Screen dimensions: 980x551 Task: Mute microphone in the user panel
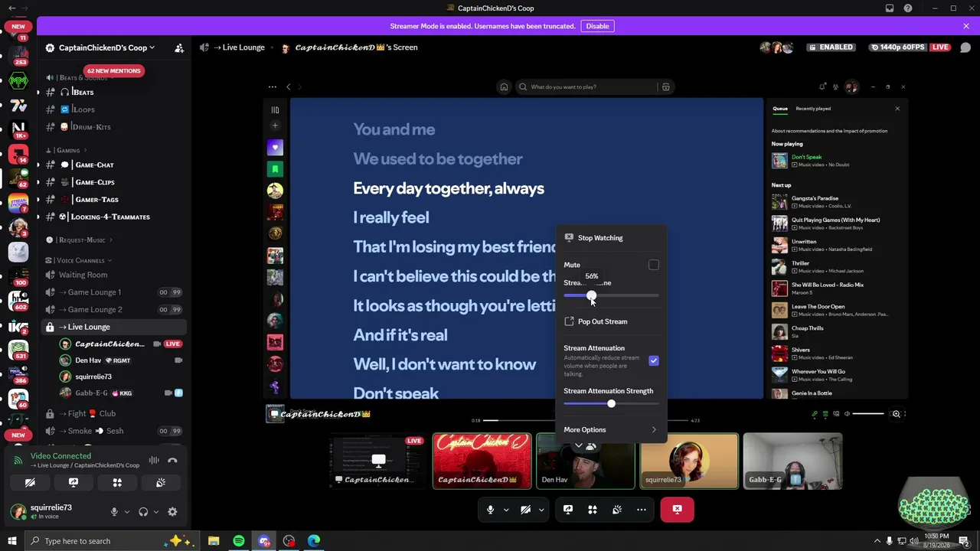(114, 512)
